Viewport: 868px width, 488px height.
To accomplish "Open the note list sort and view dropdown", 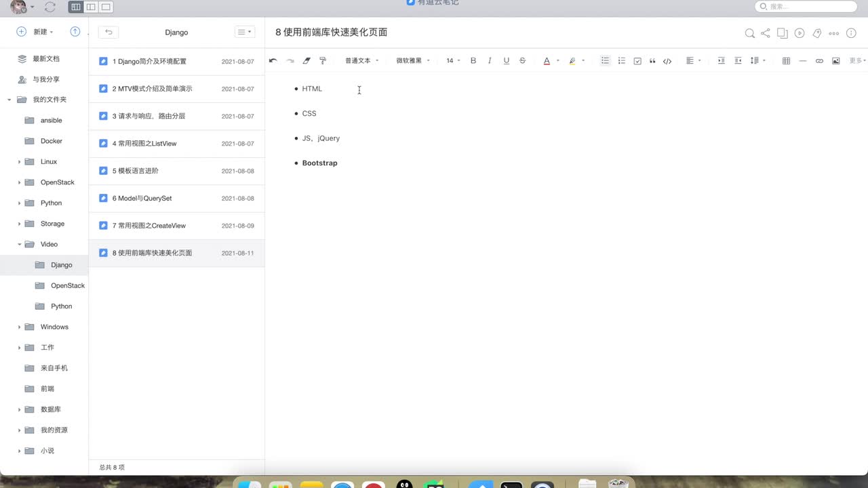I will point(244,32).
